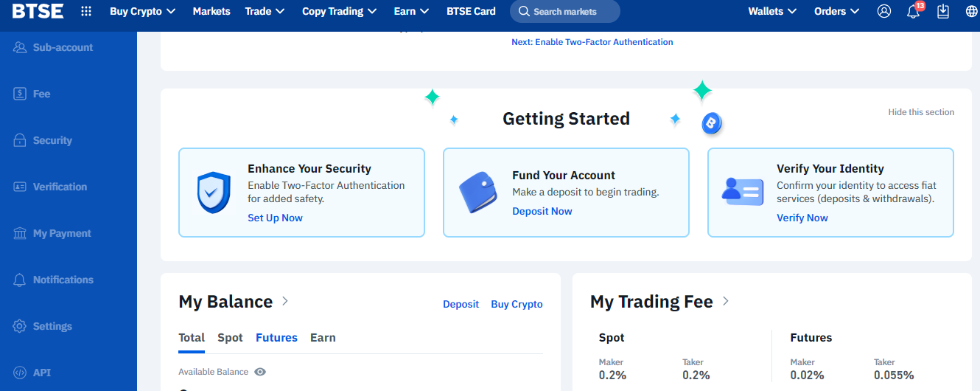Image resolution: width=980 pixels, height=391 pixels.
Task: Open notifications bell with 13 badge
Action: click(x=914, y=10)
